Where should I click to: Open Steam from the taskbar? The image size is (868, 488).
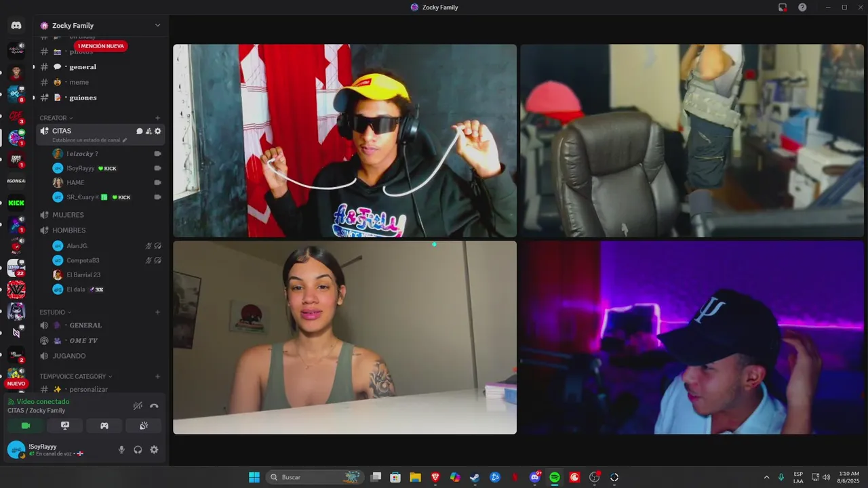tap(475, 477)
